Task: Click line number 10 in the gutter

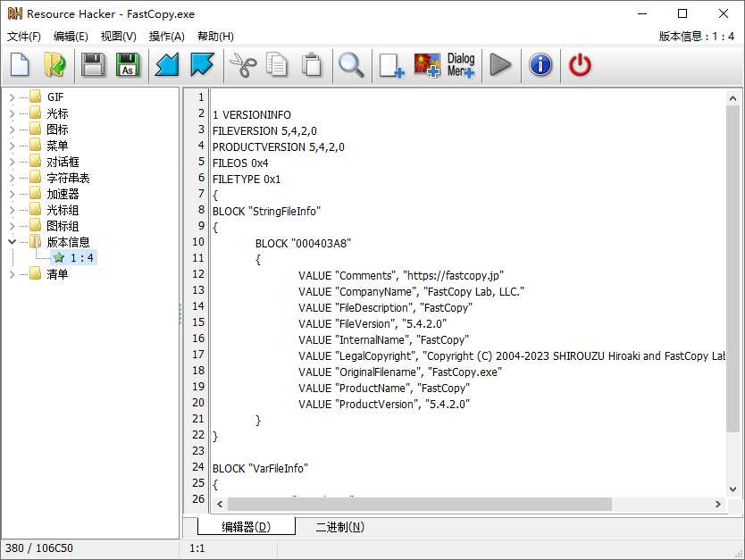Action: pyautogui.click(x=198, y=242)
